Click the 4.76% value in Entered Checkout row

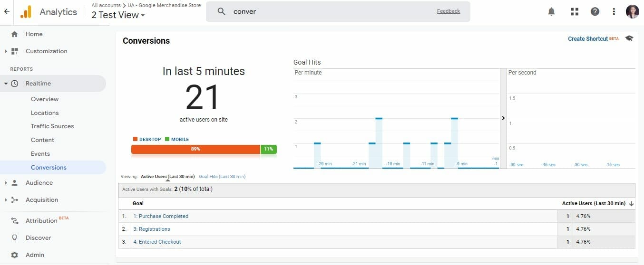click(x=583, y=242)
